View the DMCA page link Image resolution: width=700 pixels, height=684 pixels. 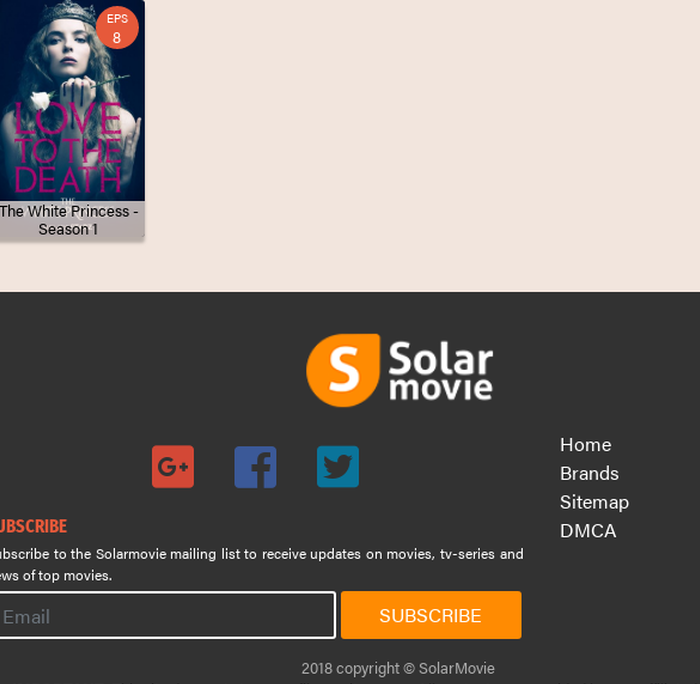click(x=588, y=531)
